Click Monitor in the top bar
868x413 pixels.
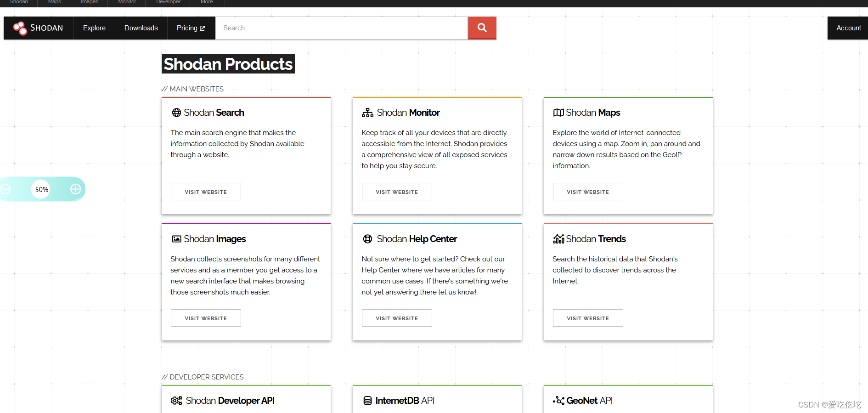tap(127, 2)
